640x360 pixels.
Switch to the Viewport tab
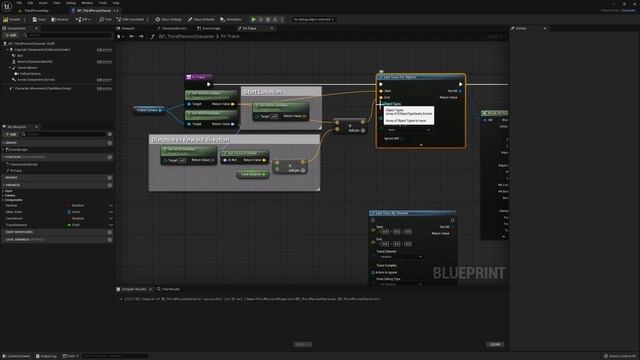126,29
